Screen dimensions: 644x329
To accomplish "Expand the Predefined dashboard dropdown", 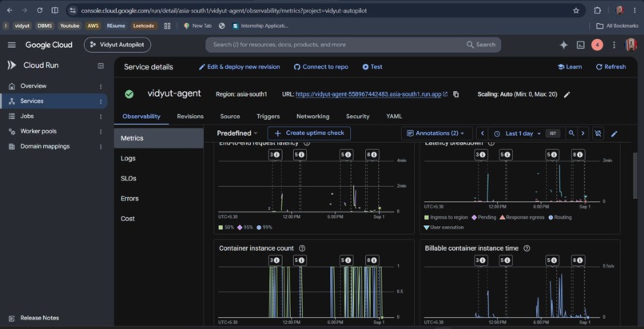I will (x=237, y=133).
